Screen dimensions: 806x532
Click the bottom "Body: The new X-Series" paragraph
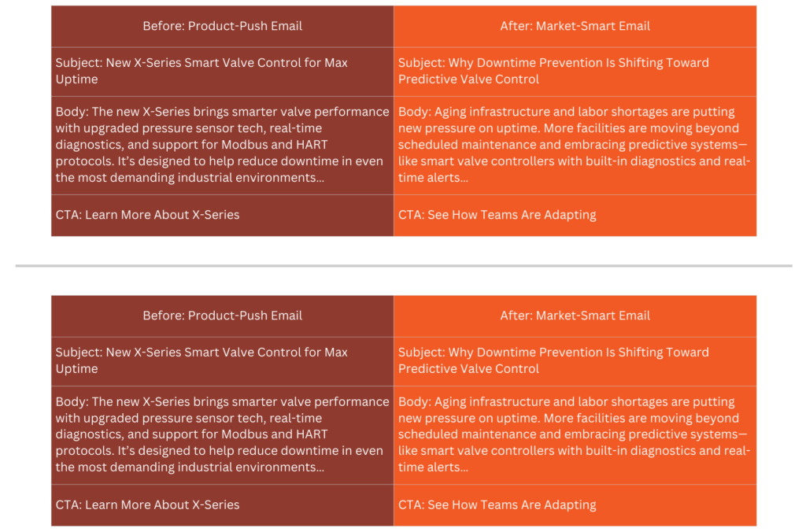tap(222, 435)
